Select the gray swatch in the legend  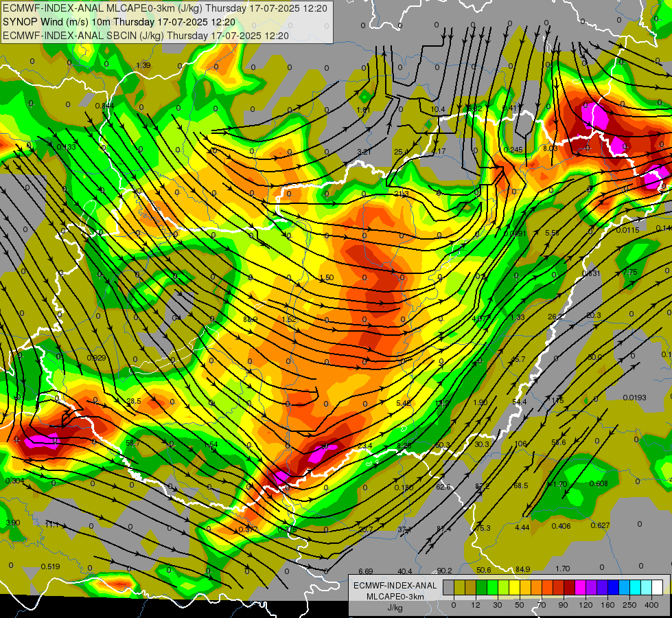(449, 587)
